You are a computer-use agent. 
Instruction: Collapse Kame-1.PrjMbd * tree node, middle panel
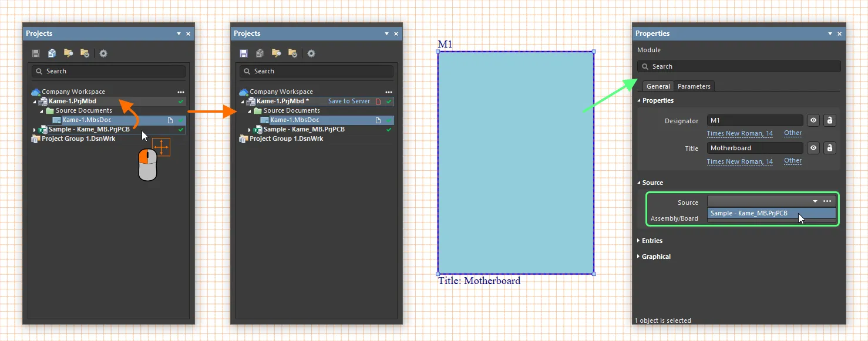click(x=243, y=102)
